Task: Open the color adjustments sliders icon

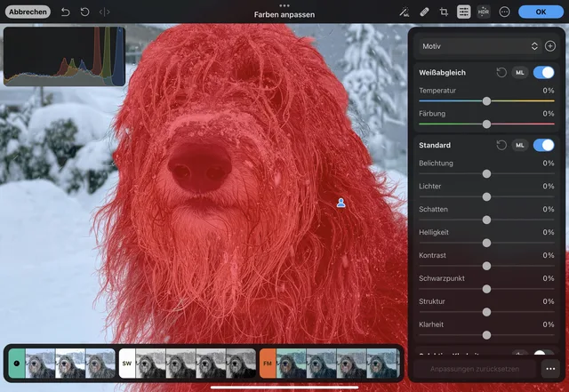Action: tap(463, 12)
